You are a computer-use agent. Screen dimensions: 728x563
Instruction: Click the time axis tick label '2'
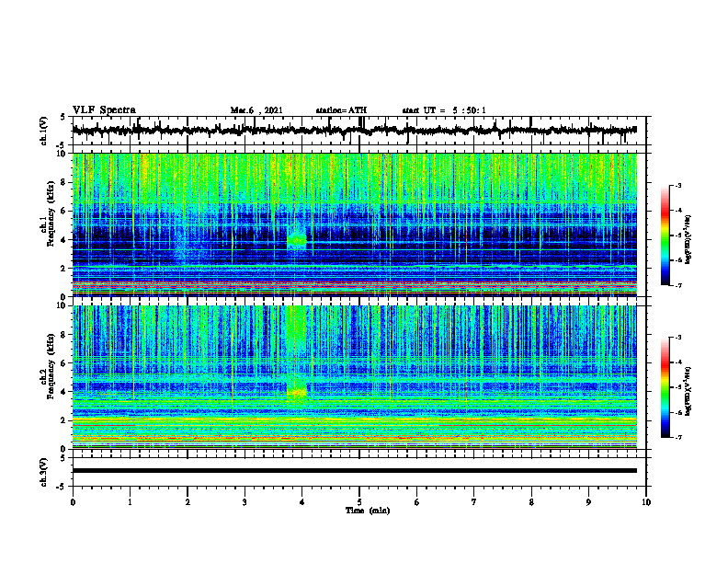(188, 502)
